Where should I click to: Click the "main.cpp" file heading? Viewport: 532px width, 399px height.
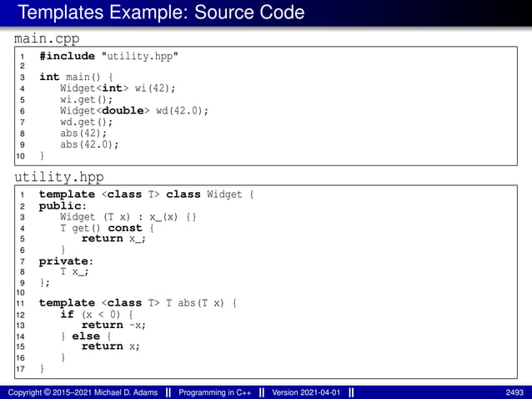tap(47, 38)
